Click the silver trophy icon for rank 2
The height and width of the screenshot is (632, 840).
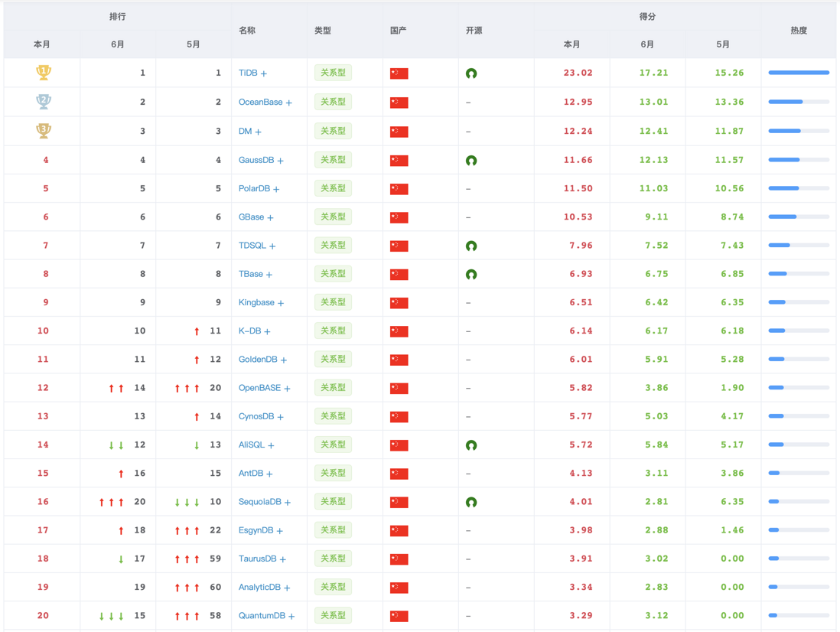coord(44,101)
